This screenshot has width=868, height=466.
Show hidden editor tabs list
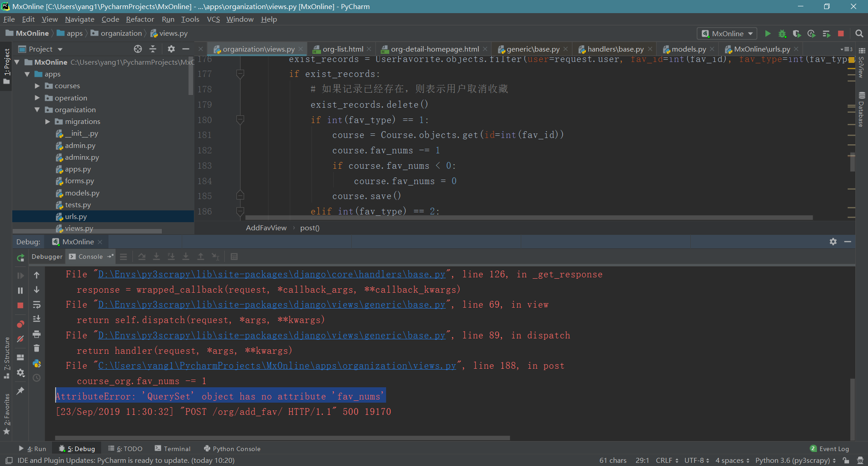(x=846, y=49)
